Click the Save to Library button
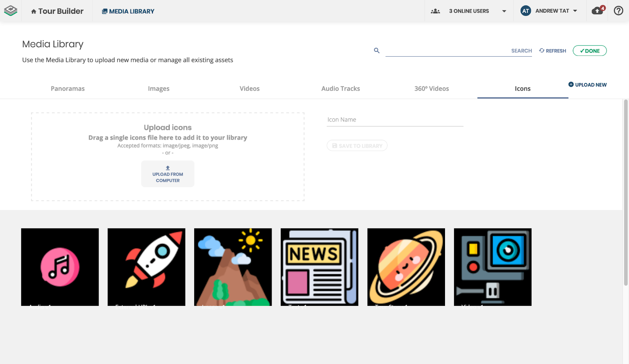 [357, 145]
